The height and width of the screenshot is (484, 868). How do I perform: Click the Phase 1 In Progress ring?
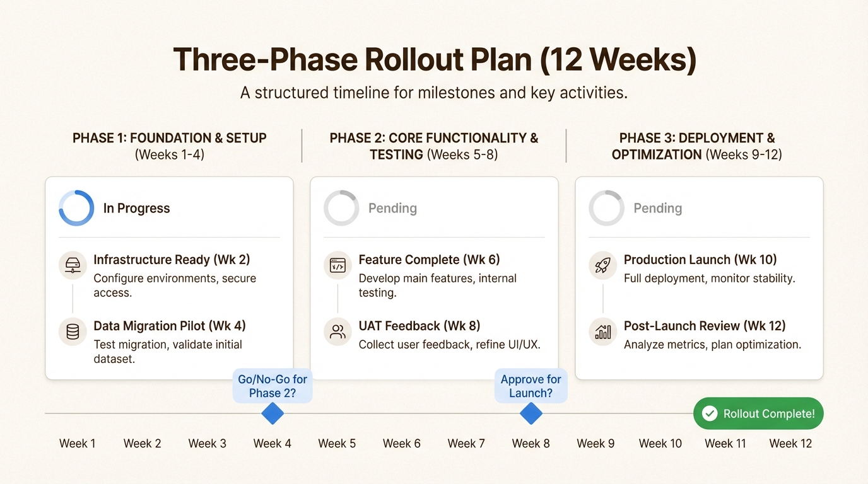coord(76,208)
